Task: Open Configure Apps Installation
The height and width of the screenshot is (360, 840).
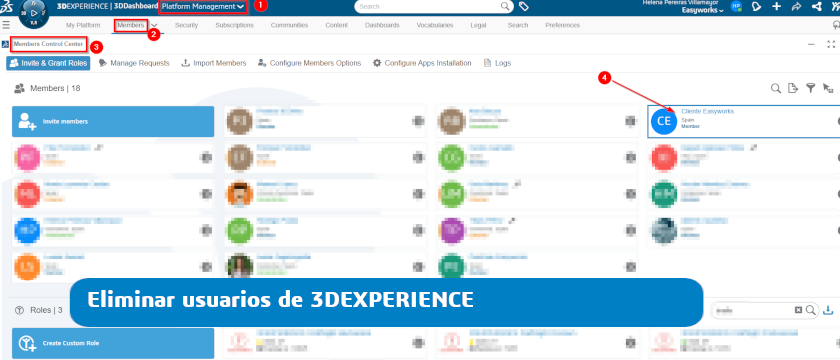Action: coord(422,63)
